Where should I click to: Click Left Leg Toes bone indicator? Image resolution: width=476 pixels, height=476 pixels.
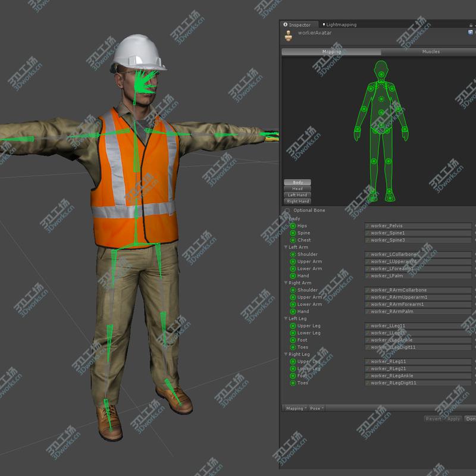tap(293, 347)
